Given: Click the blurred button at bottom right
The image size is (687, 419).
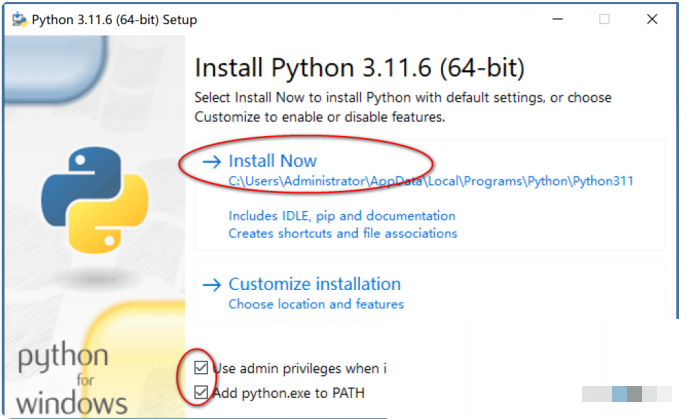Looking at the screenshot, I should [627, 394].
